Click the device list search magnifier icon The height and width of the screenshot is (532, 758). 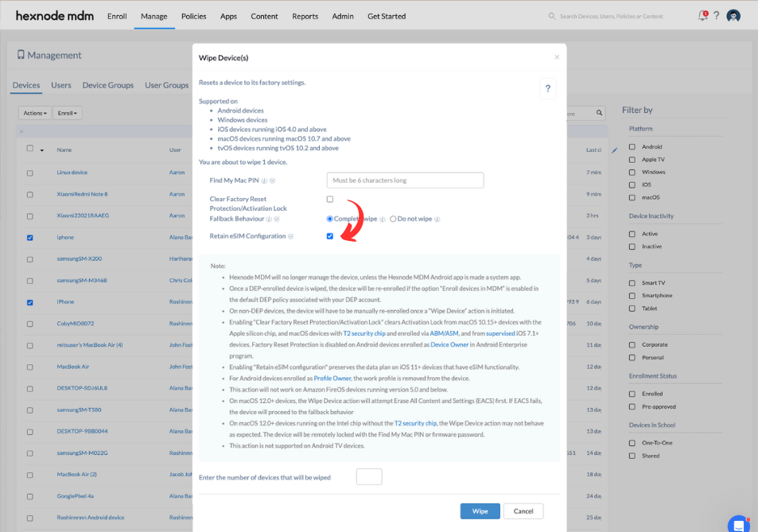[x=599, y=113]
